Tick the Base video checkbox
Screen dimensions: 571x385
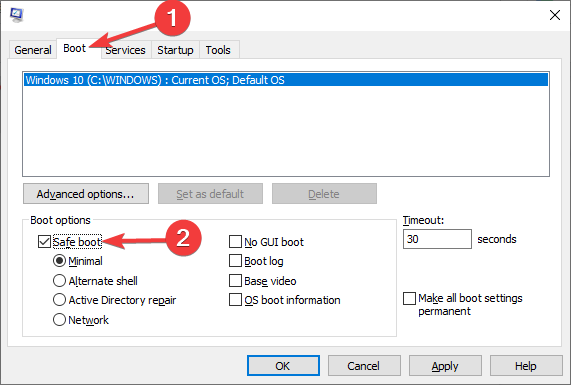(235, 280)
